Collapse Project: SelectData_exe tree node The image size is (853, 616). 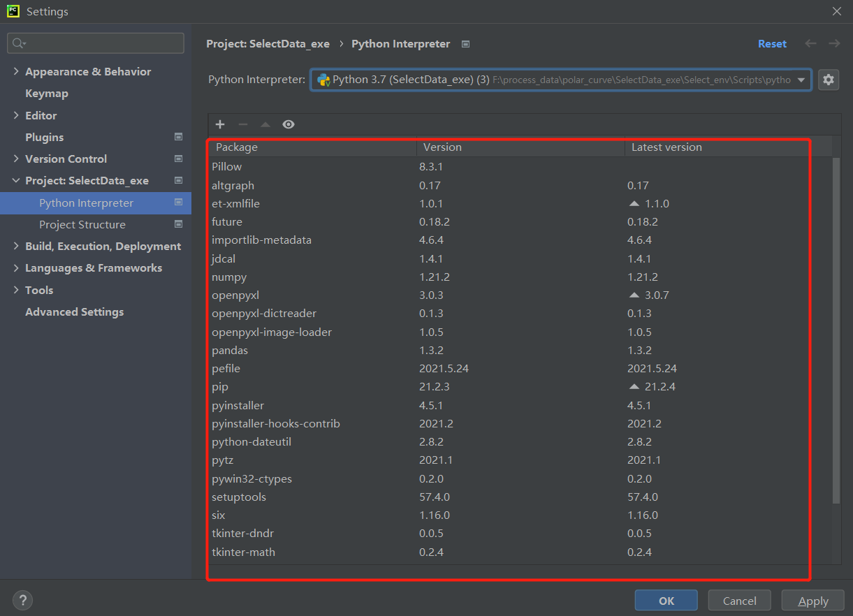[16, 181]
